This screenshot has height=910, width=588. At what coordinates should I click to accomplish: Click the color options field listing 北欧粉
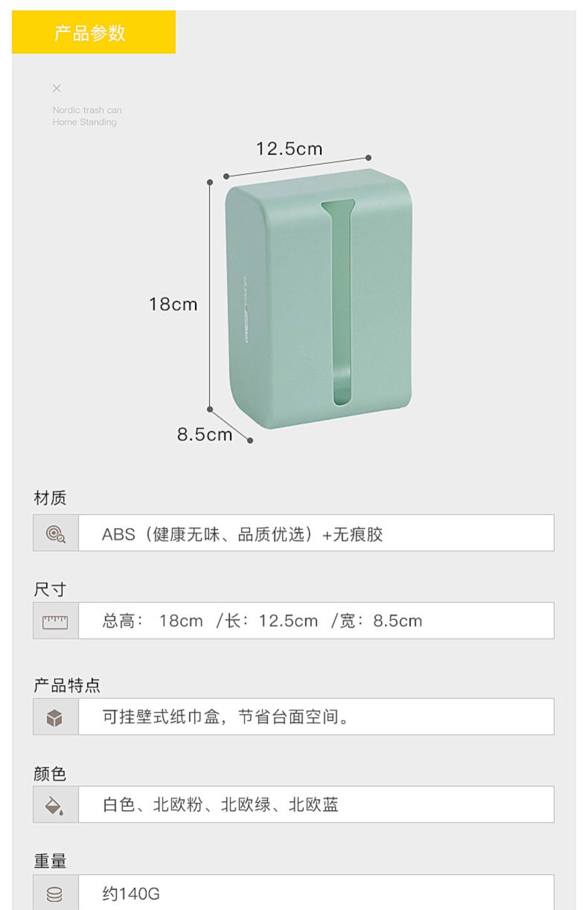click(x=316, y=805)
